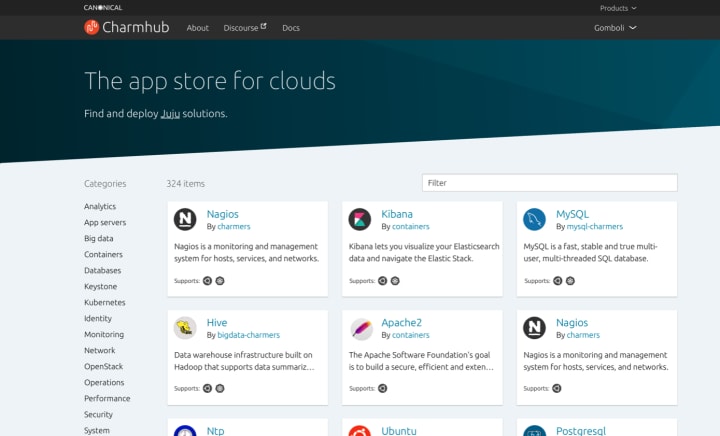Open the Kibana charm title
The height and width of the screenshot is (436, 720).
click(397, 214)
